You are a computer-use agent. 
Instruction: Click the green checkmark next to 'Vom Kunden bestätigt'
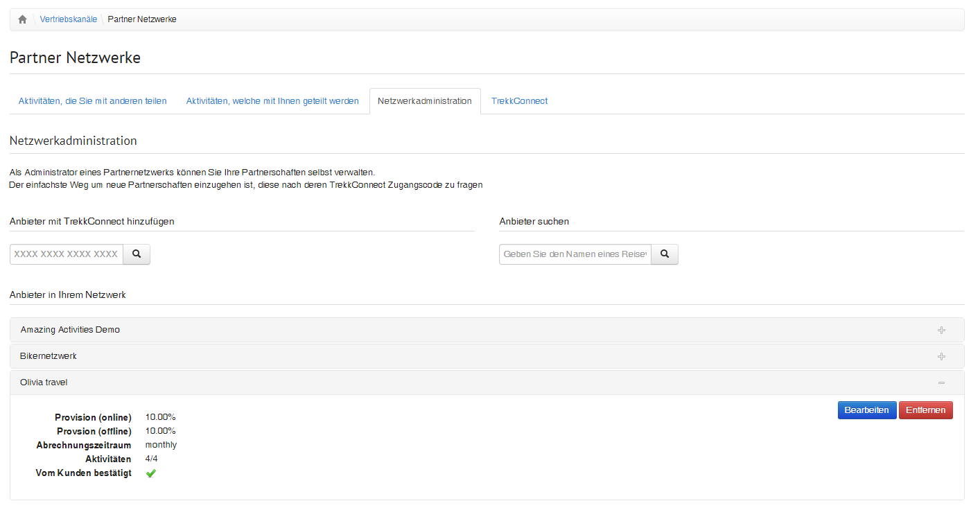coord(151,473)
